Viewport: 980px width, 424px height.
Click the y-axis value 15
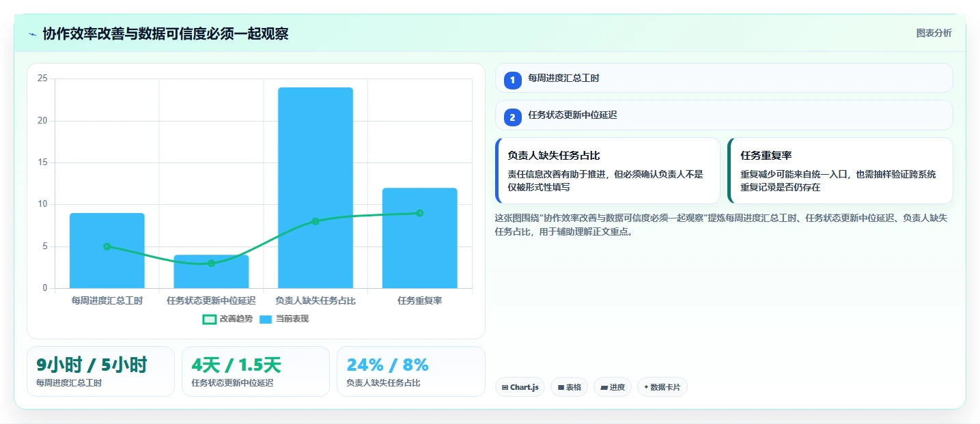click(x=42, y=162)
